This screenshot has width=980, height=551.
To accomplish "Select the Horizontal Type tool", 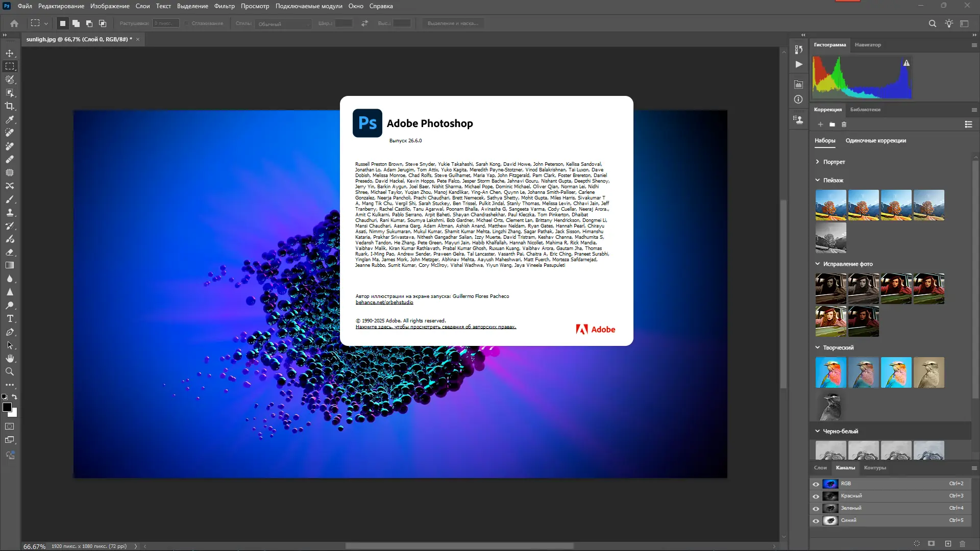I will [x=10, y=318].
